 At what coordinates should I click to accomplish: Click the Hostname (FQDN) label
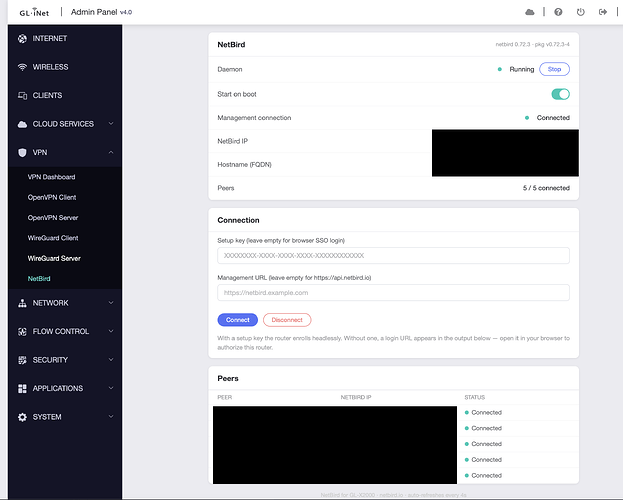[244, 165]
